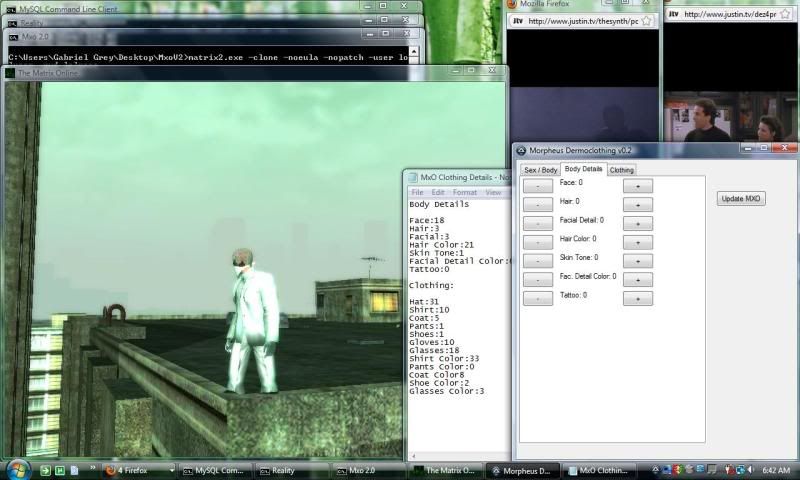This screenshot has height=480, width=800.
Task: Increase the Hair value with plus button
Action: coord(638,205)
